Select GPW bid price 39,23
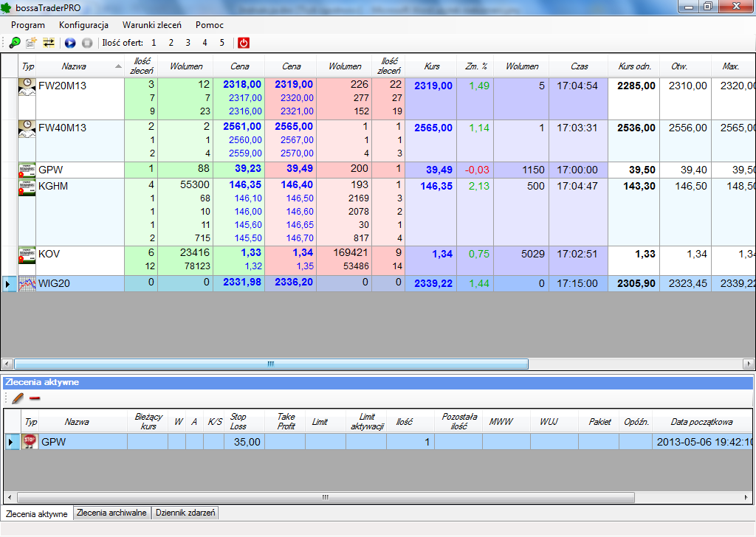Viewport: 756px width, 537px height. [x=248, y=169]
